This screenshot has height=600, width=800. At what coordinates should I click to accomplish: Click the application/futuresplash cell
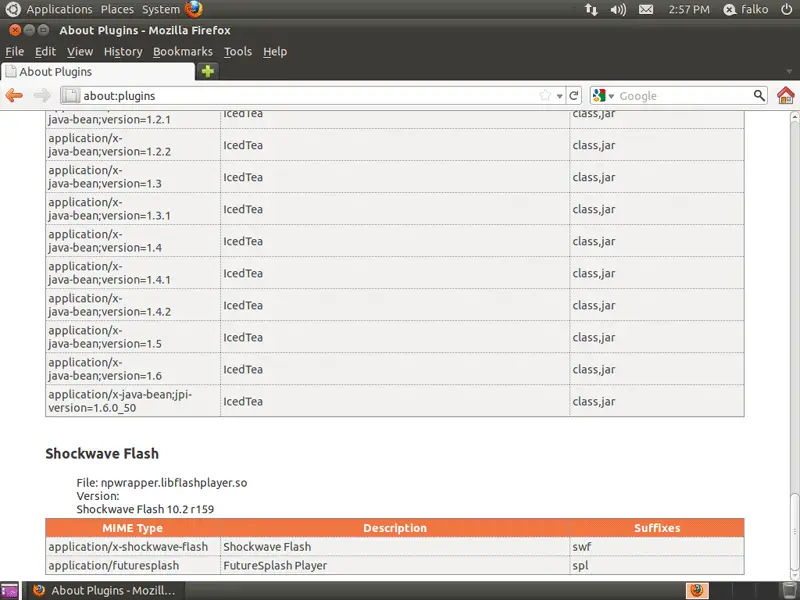pyautogui.click(x=133, y=565)
